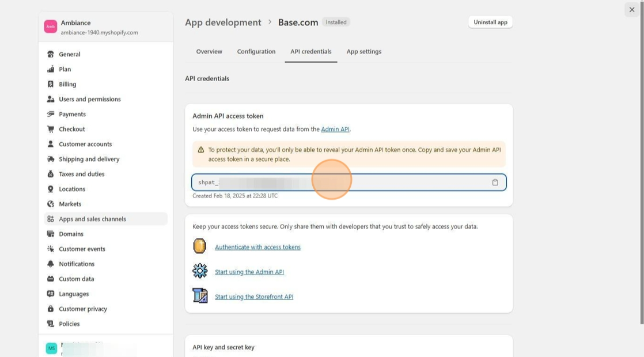The width and height of the screenshot is (644, 357).
Task: Go to the App settings tab
Action: tap(364, 52)
